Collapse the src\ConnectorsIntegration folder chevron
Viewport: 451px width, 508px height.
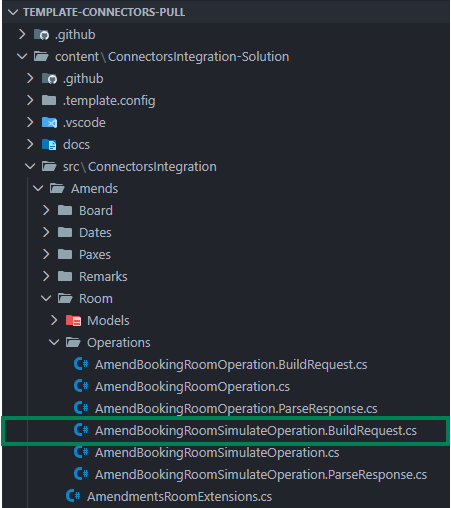coord(30,166)
